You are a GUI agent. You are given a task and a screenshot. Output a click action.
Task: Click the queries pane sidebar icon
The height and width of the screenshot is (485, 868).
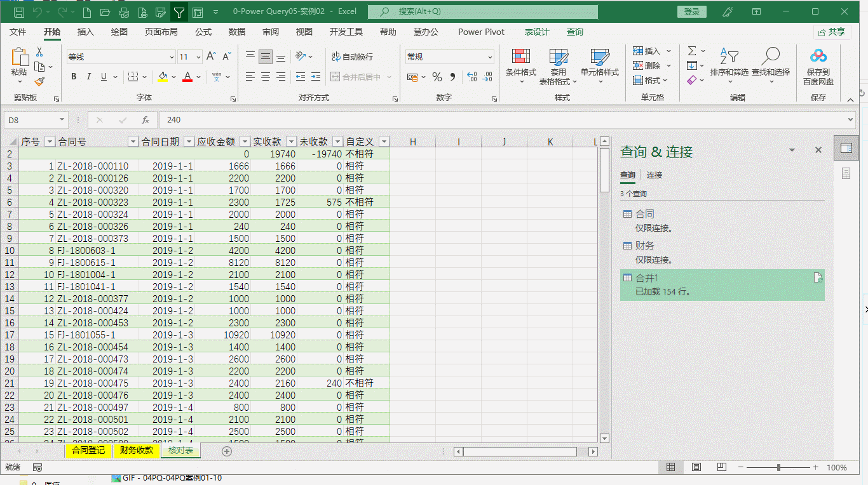tap(846, 148)
